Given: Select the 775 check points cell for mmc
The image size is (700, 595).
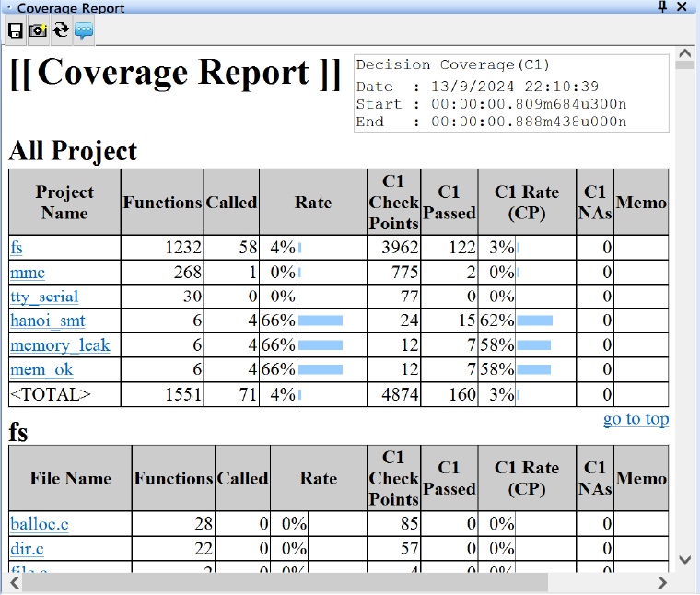Looking at the screenshot, I should [x=394, y=272].
